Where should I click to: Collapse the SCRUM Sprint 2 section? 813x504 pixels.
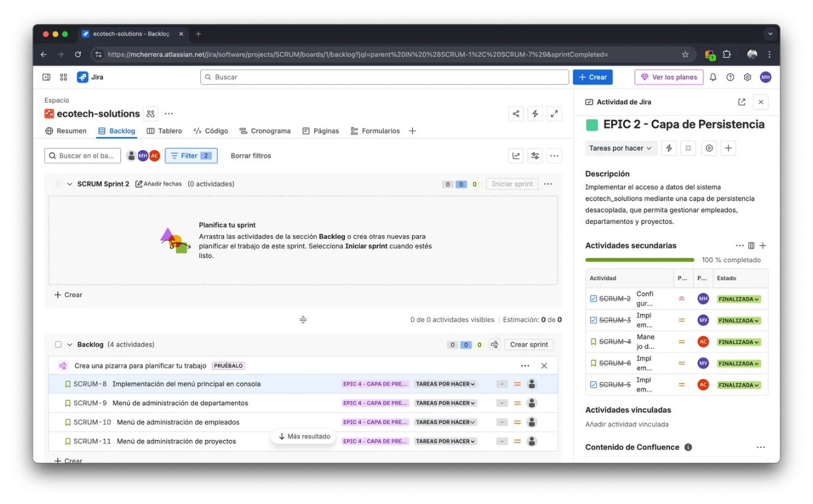click(70, 184)
